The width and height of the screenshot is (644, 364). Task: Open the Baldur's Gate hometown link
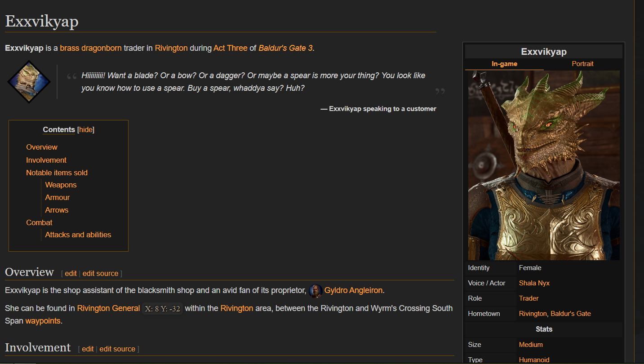tap(571, 314)
